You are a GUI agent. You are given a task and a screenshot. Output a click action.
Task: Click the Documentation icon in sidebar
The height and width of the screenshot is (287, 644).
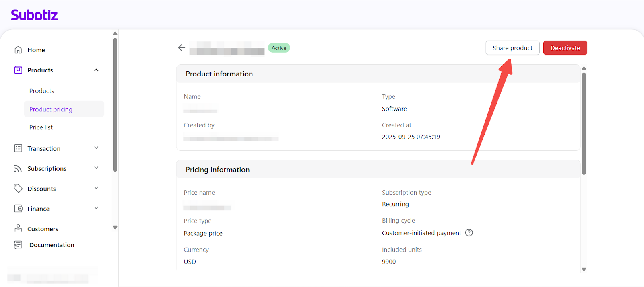[18, 245]
